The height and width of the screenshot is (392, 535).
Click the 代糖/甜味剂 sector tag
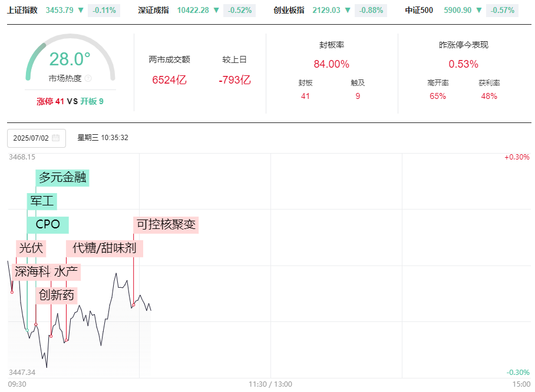coord(104,248)
